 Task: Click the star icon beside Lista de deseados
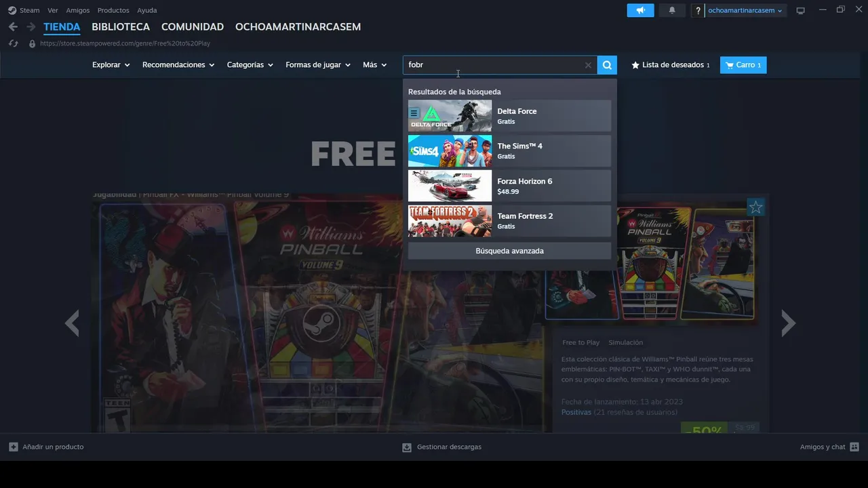[x=635, y=65]
